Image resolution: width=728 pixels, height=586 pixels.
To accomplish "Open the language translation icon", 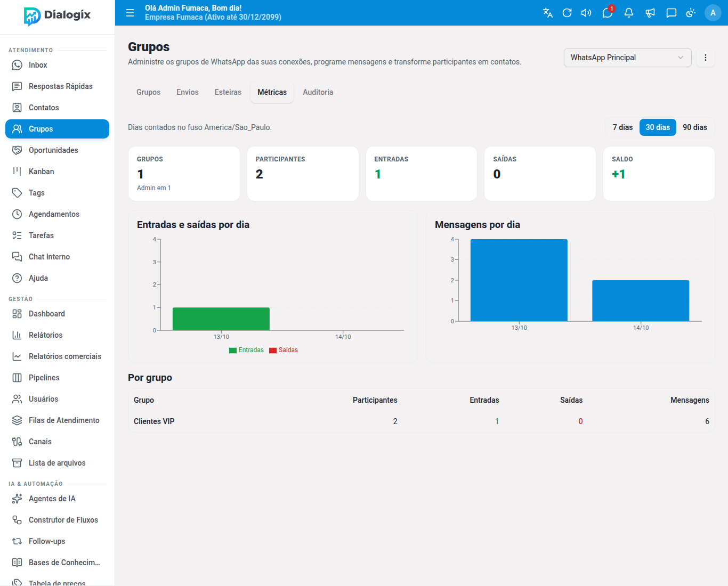I will pos(547,13).
